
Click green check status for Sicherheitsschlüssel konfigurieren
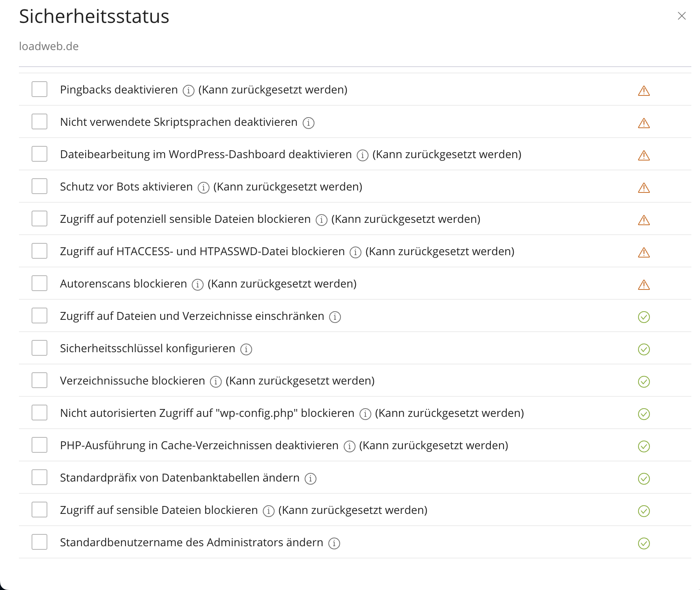(644, 349)
